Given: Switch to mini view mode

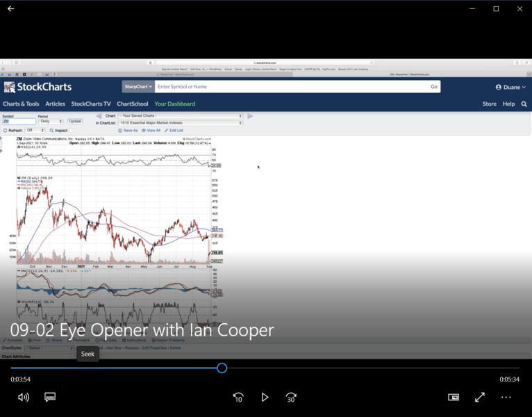Looking at the screenshot, I should click(454, 397).
